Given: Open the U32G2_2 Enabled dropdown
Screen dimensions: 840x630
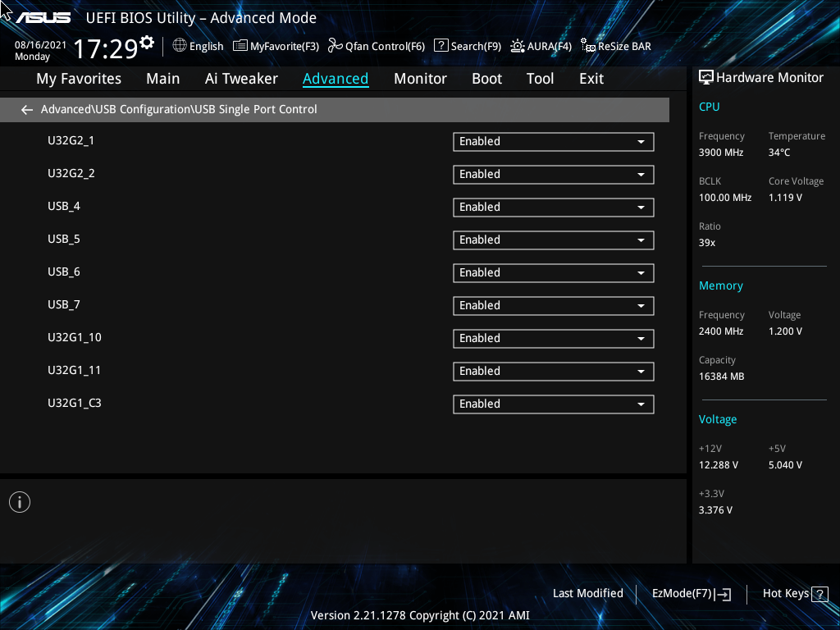Looking at the screenshot, I should (x=554, y=175).
